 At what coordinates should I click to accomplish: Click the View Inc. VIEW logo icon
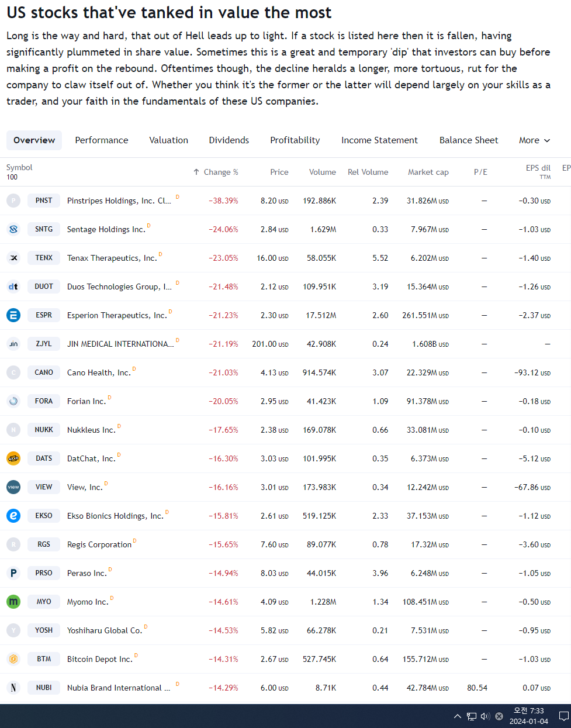(x=13, y=487)
